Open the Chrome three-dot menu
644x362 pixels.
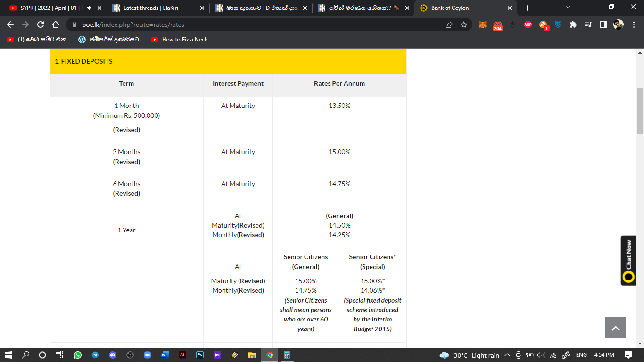point(633,25)
